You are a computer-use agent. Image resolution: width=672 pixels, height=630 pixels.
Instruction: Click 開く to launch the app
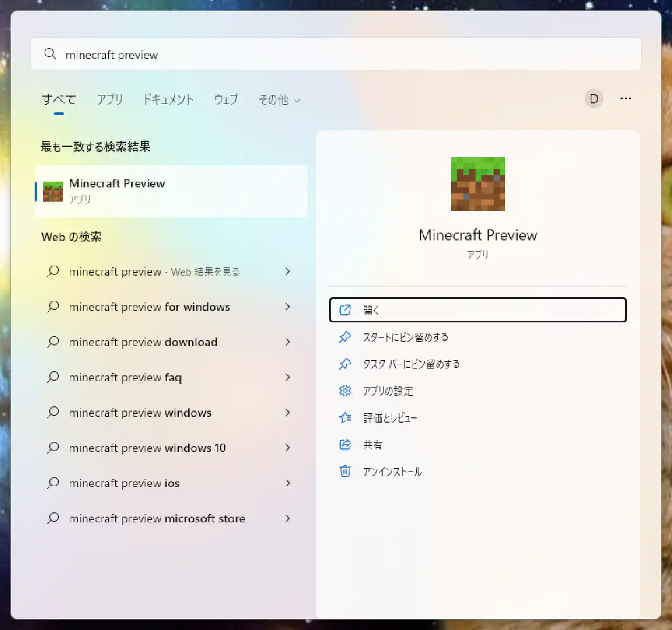(478, 310)
